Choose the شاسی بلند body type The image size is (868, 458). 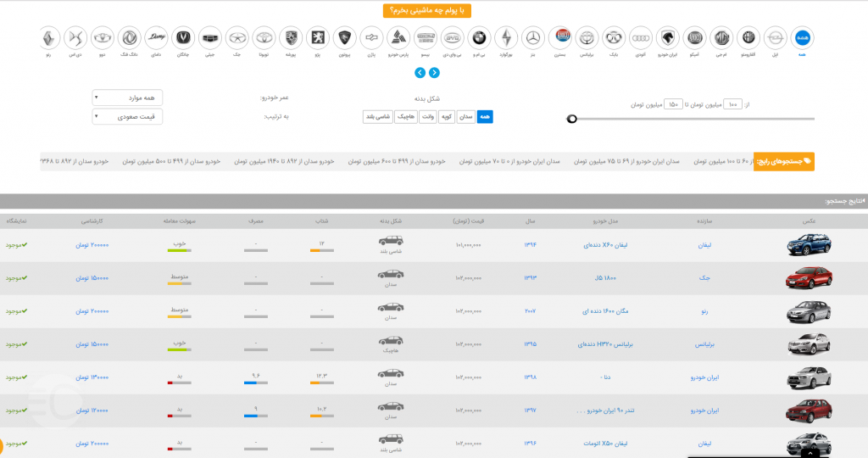pyautogui.click(x=378, y=117)
